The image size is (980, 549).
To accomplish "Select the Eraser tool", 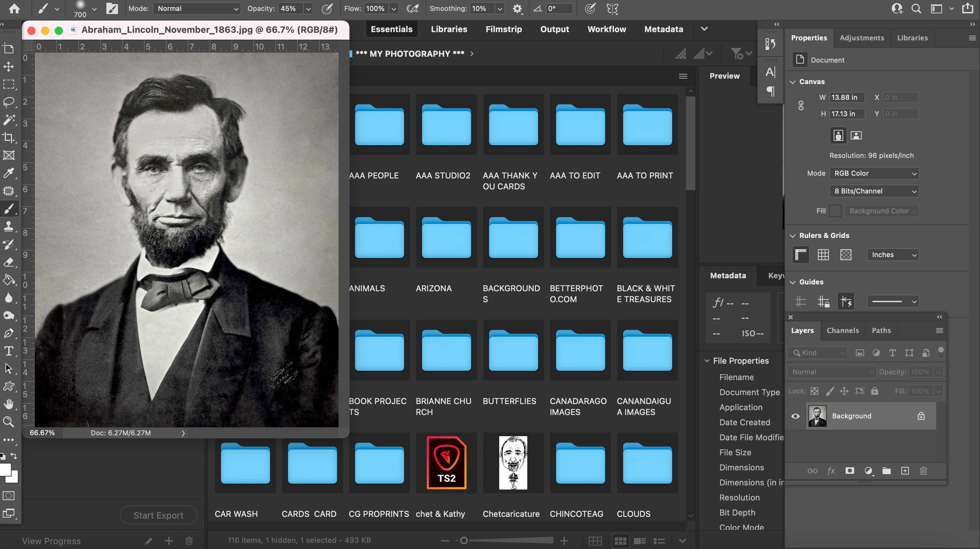I will [8, 262].
